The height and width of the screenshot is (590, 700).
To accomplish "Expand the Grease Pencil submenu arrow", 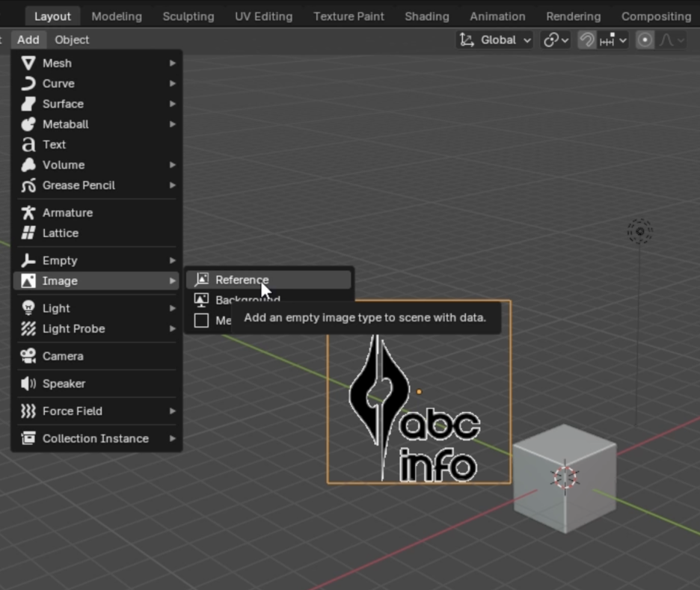I will [172, 185].
